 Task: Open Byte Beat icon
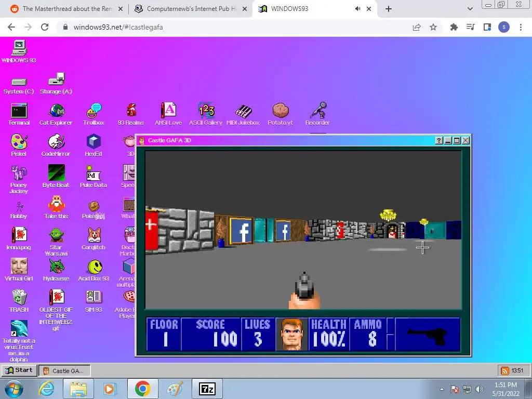click(x=56, y=177)
